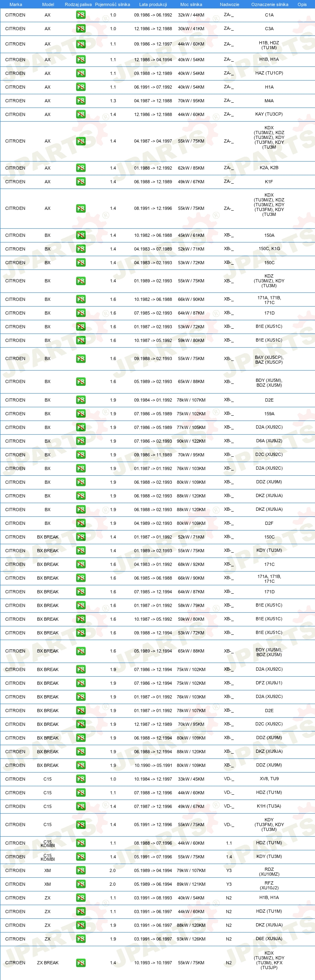315x980 pixels.
Task: Select the date range 09.1986 -> 06.1992
Action: coord(153,15)
